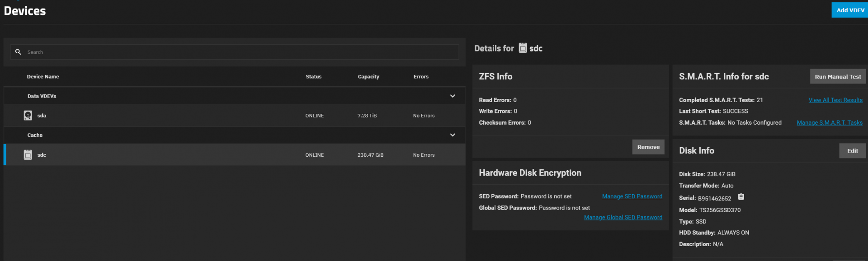This screenshot has width=868, height=261.
Task: Open View All Test Results link
Action: point(835,100)
